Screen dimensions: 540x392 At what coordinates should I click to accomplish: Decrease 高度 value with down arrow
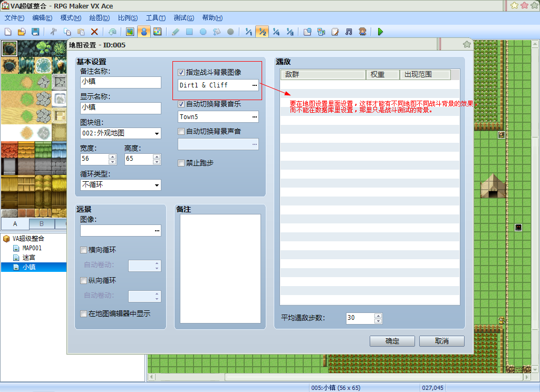157,162
